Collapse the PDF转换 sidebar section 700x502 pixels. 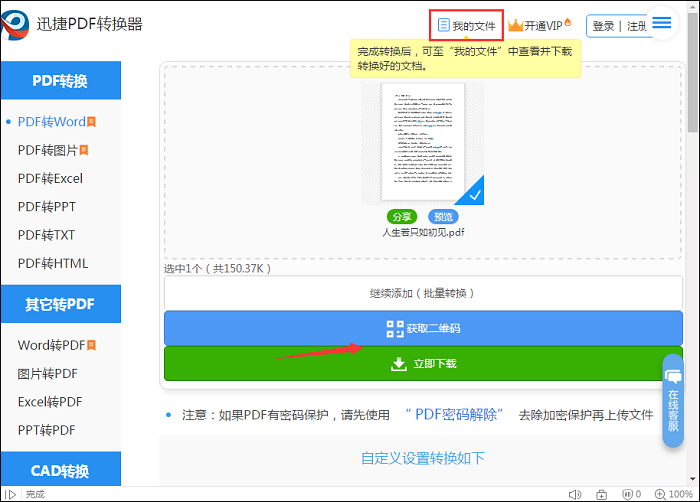pyautogui.click(x=60, y=81)
